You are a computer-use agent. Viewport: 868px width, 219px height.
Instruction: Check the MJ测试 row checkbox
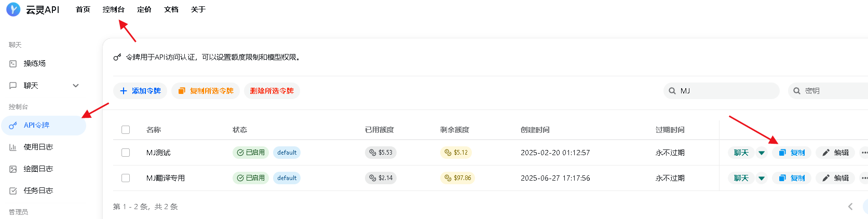(x=126, y=153)
